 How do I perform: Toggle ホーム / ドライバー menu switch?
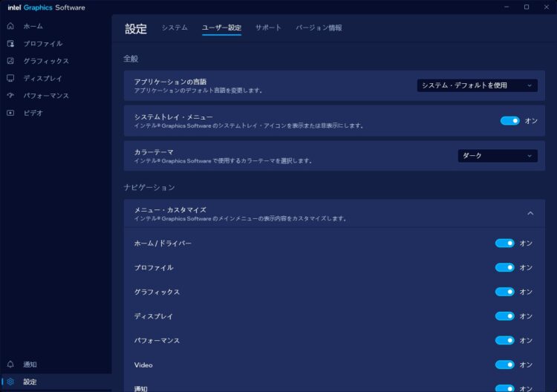tap(505, 244)
